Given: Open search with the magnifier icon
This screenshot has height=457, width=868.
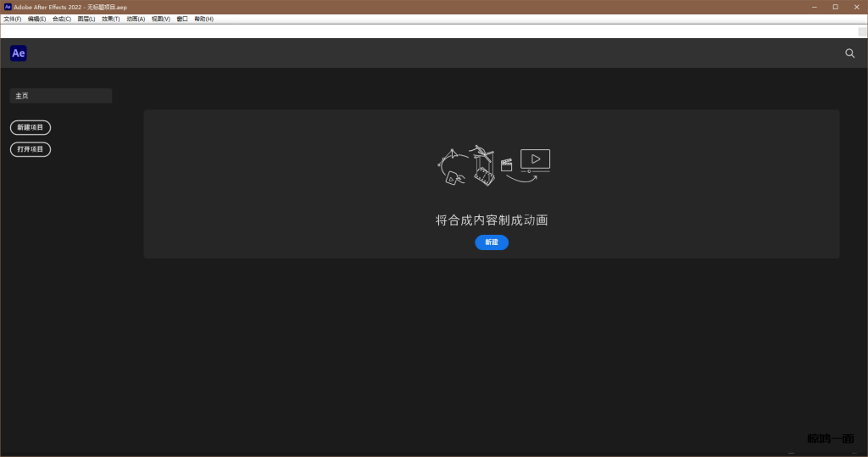Looking at the screenshot, I should pyautogui.click(x=850, y=53).
